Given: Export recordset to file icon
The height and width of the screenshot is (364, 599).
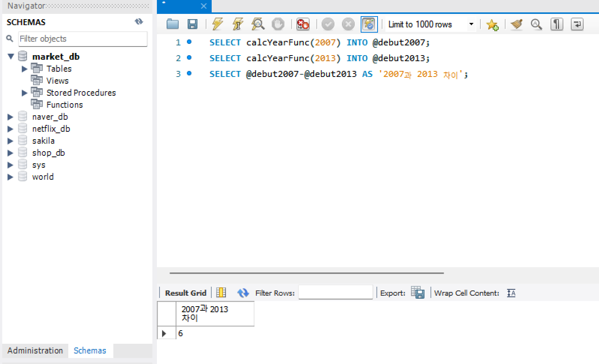Looking at the screenshot, I should point(417,292).
